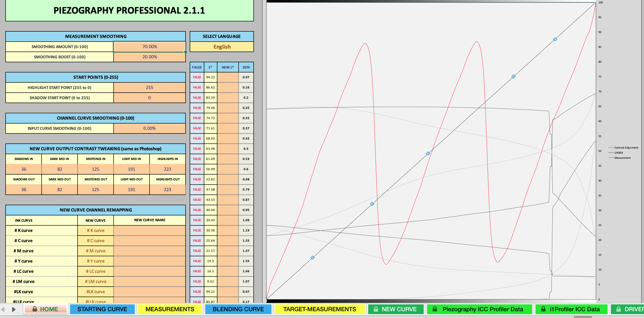Open the # K curve remap dropdown

click(x=96, y=230)
